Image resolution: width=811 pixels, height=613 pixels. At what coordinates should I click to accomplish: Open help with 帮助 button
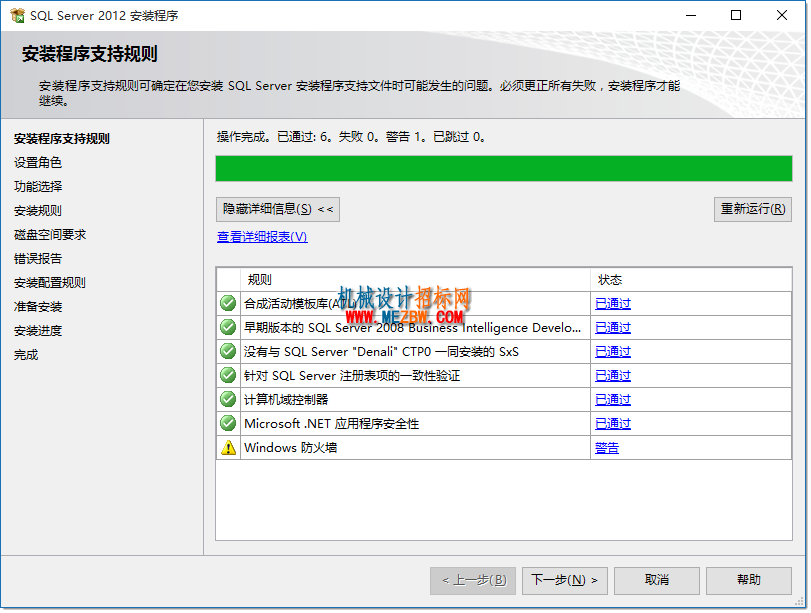point(749,580)
